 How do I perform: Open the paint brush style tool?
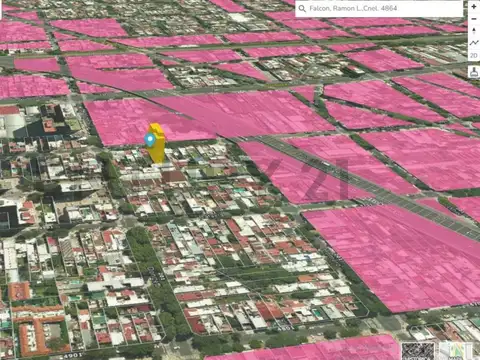tap(474, 72)
